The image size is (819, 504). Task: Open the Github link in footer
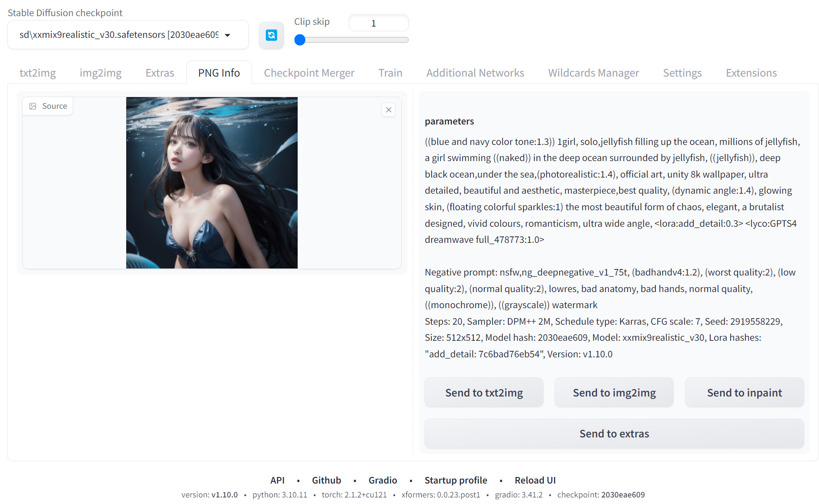coord(326,480)
